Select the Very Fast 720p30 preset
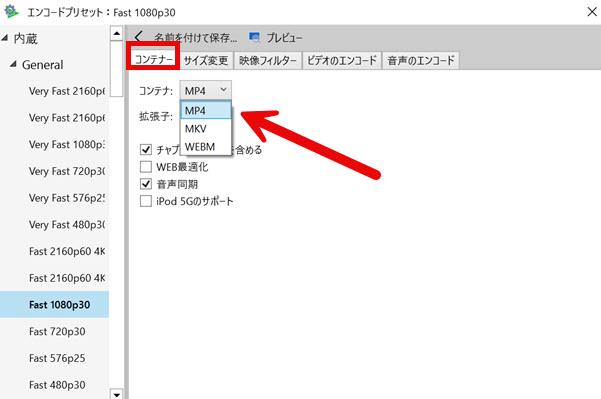This screenshot has height=399, width=601. (54, 171)
